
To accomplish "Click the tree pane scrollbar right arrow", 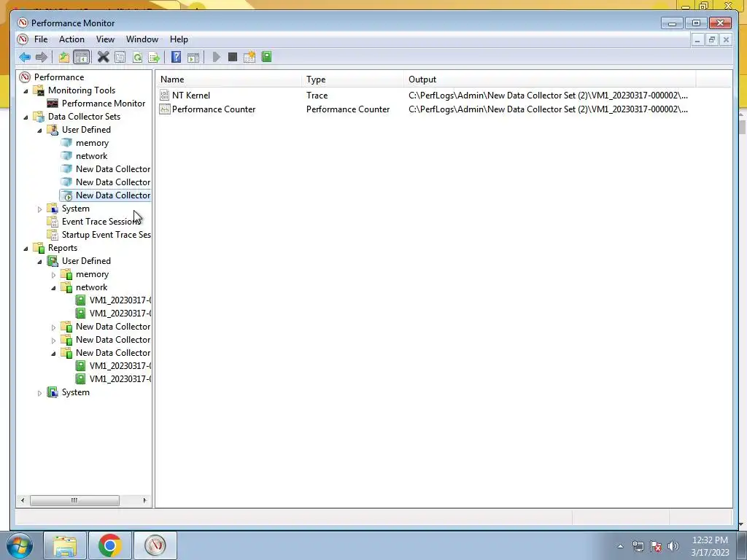I will click(x=145, y=500).
